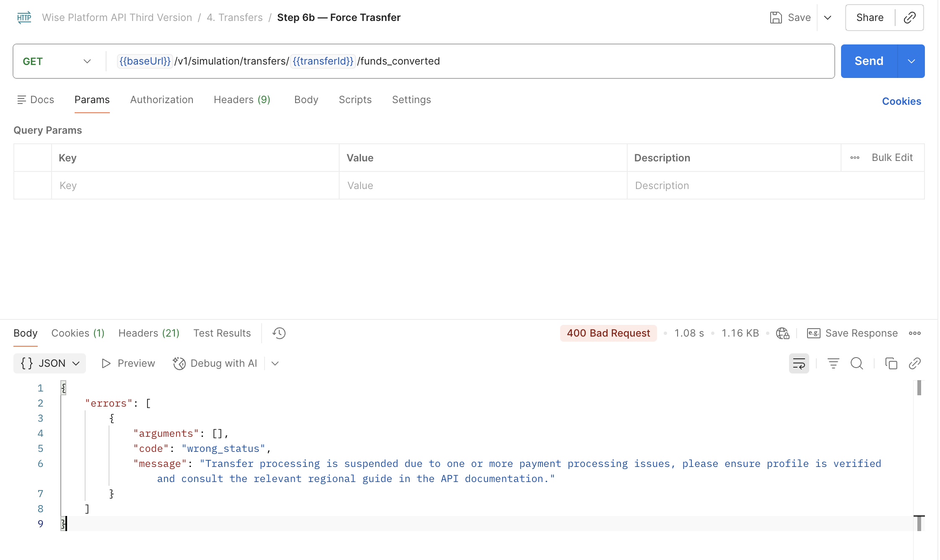The width and height of the screenshot is (940, 560).
Task: Click the Save button label
Action: tap(799, 18)
